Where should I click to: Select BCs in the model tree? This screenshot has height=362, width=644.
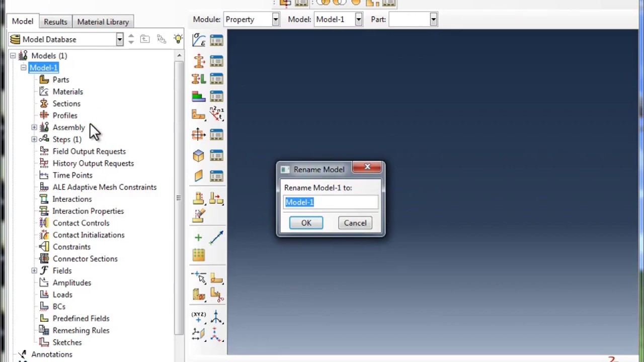point(59,307)
